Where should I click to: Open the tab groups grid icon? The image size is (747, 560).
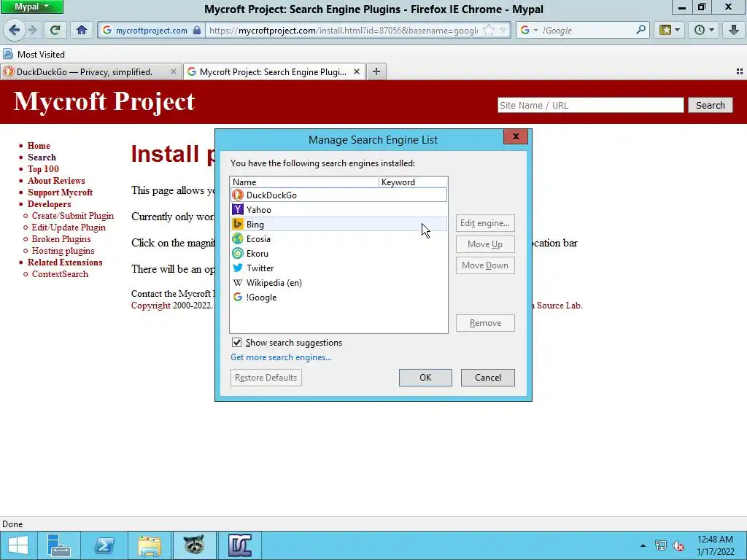pyautogui.click(x=740, y=71)
